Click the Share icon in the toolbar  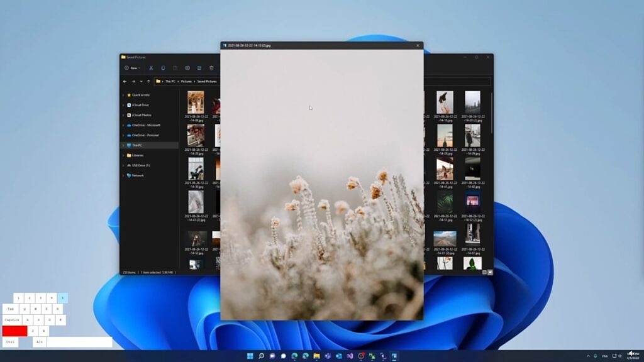(x=199, y=68)
